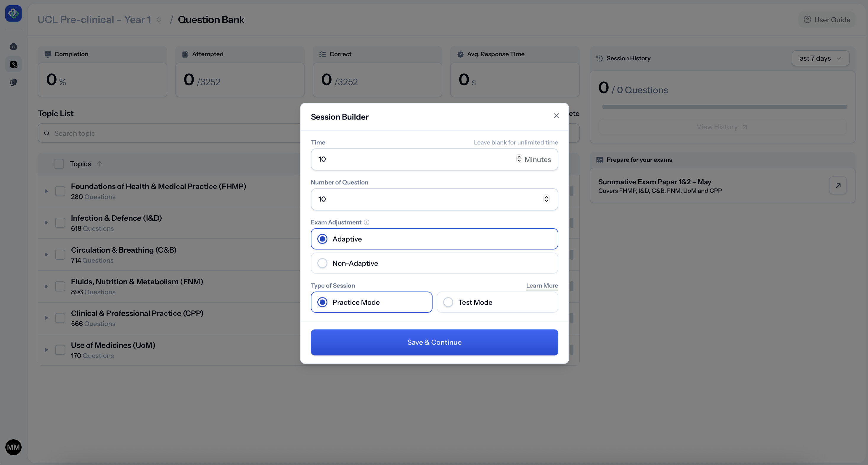Click the MM user avatar

(x=14, y=447)
